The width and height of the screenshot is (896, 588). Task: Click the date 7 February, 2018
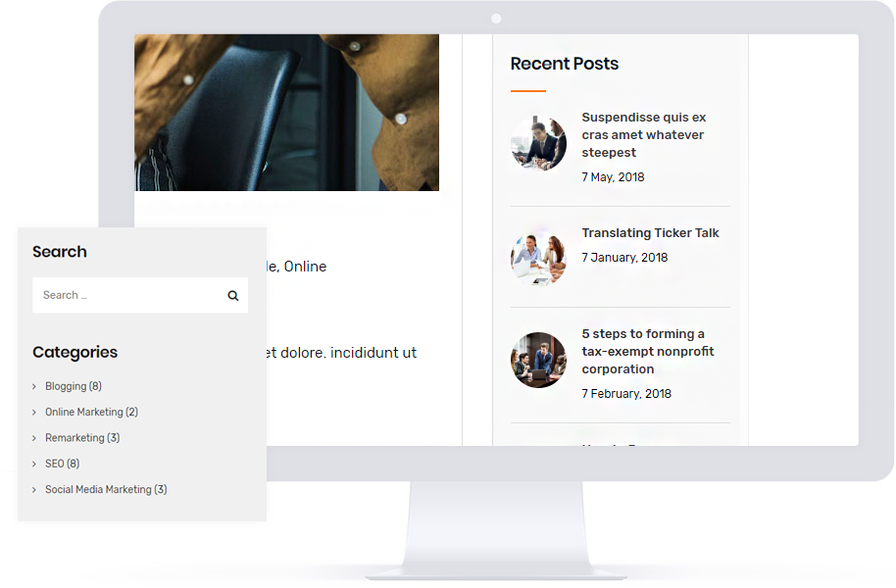[626, 394]
